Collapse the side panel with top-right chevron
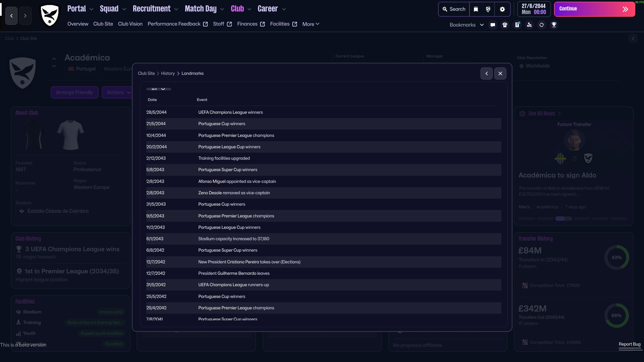 pyautogui.click(x=633, y=39)
